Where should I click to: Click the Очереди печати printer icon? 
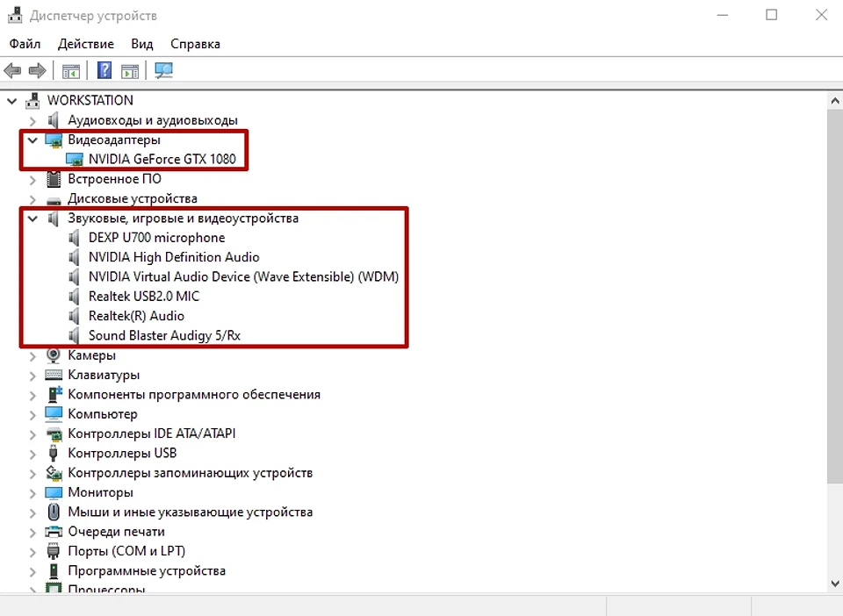click(x=54, y=532)
